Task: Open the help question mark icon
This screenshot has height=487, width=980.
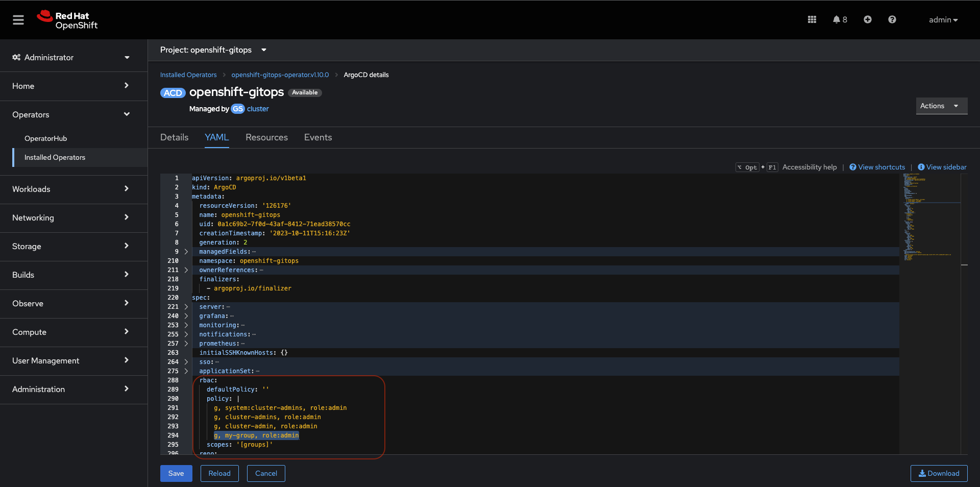Action: pos(892,19)
